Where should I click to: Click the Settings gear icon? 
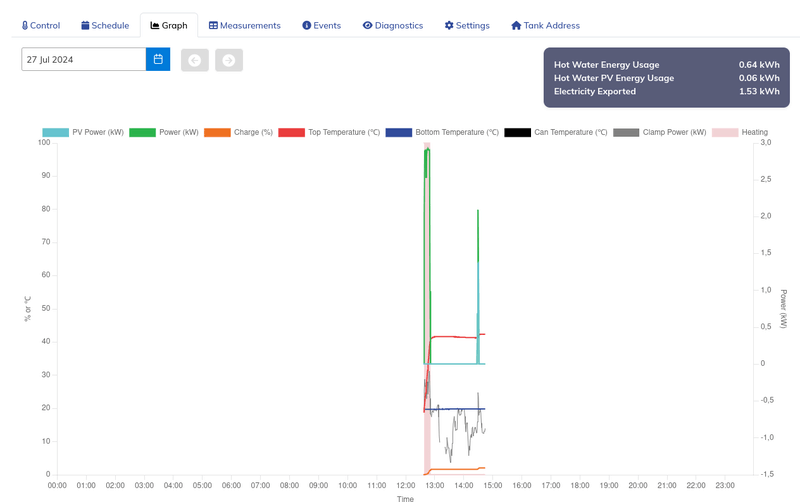pyautogui.click(x=449, y=26)
